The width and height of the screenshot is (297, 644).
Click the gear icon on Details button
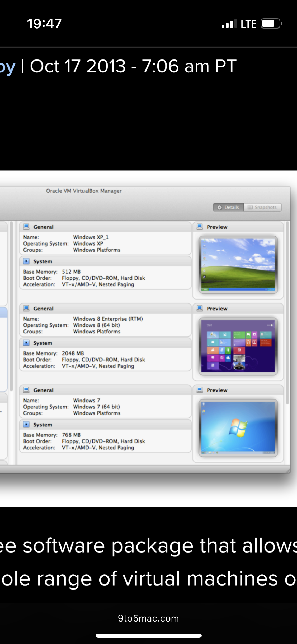point(219,208)
